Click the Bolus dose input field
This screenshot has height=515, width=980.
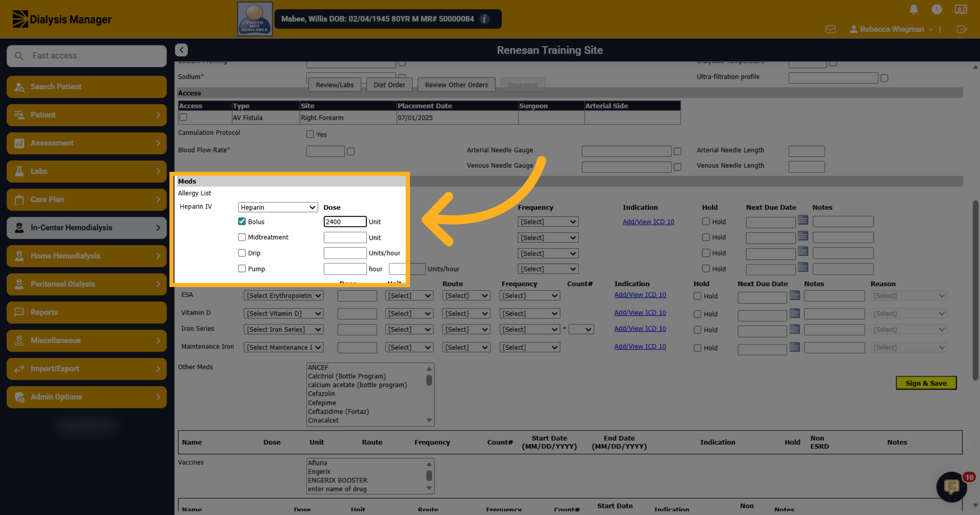345,222
